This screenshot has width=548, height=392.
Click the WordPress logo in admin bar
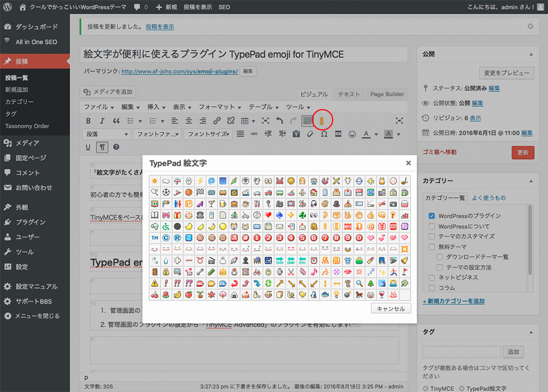click(7, 7)
